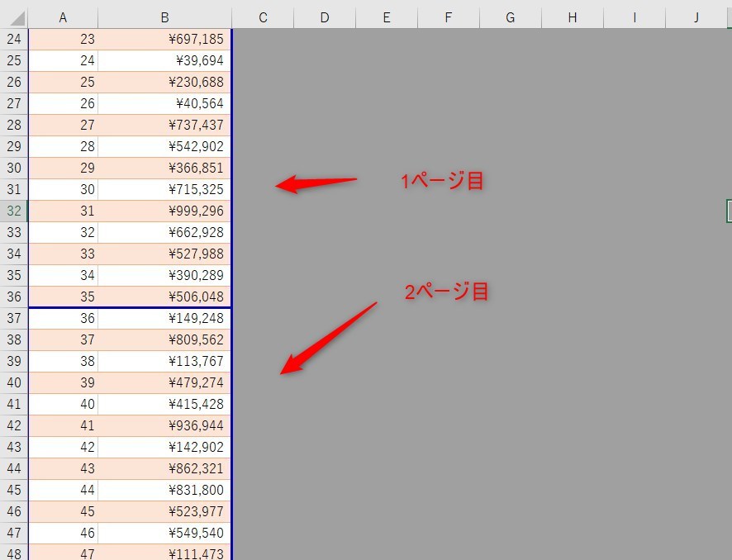The width and height of the screenshot is (732, 560).
Task: Click cell containing ¥113,767
Action: (x=164, y=361)
